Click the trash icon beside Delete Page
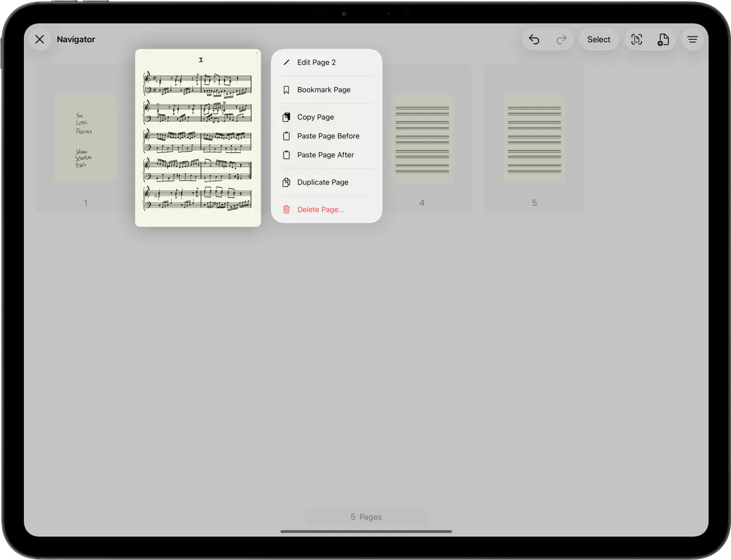The height and width of the screenshot is (560, 731). click(286, 209)
